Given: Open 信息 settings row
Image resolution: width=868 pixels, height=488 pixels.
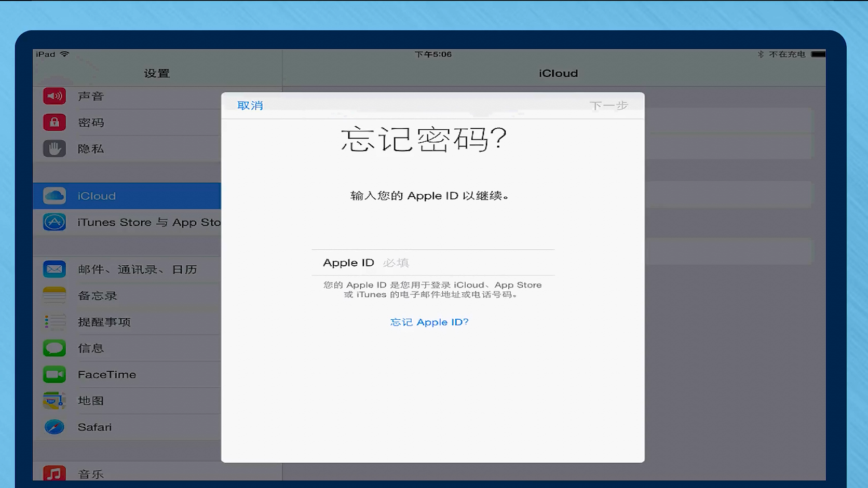Looking at the screenshot, I should click(127, 348).
